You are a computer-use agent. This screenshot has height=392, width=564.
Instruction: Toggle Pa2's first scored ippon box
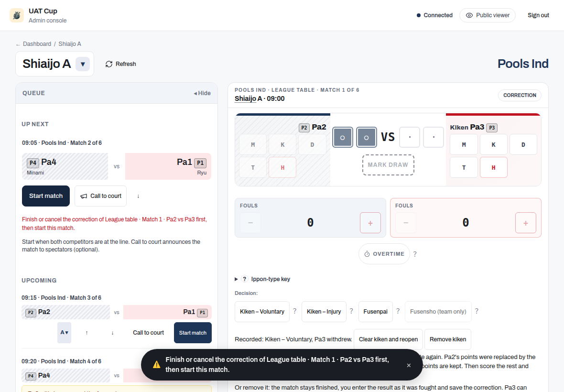[x=342, y=137]
